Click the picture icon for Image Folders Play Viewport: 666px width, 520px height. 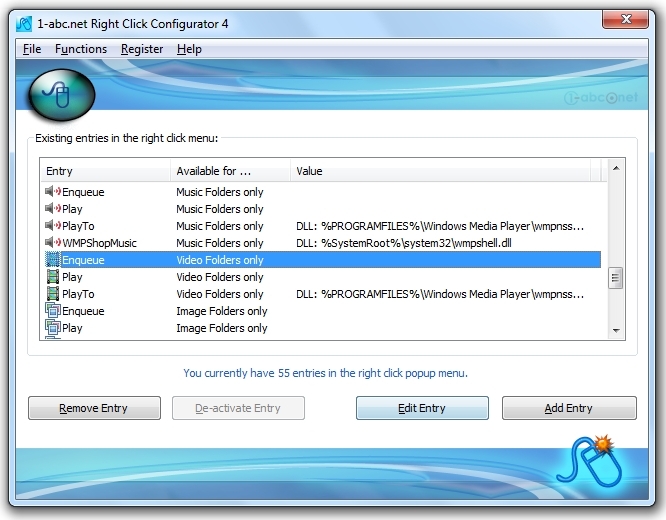(x=53, y=328)
